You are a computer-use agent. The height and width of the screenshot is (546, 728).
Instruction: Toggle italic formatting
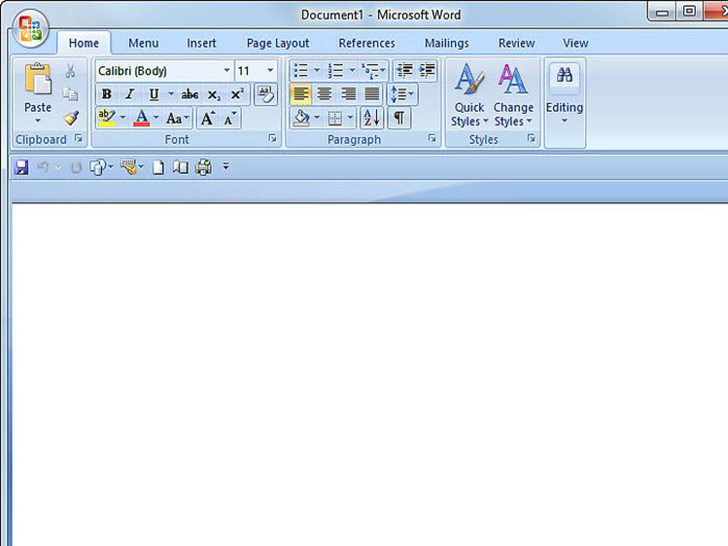[130, 94]
